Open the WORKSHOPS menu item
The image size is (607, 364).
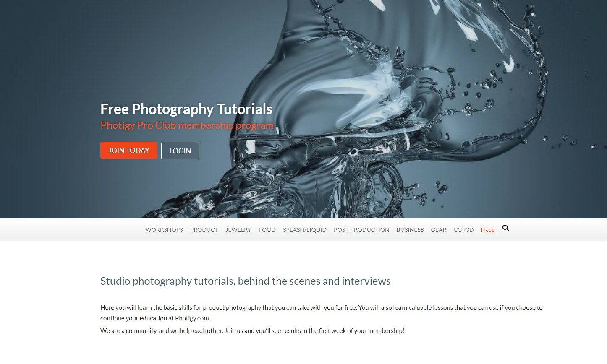[x=164, y=230]
